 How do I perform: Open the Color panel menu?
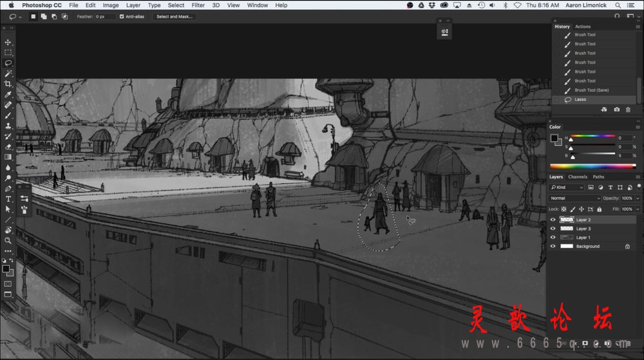point(638,128)
